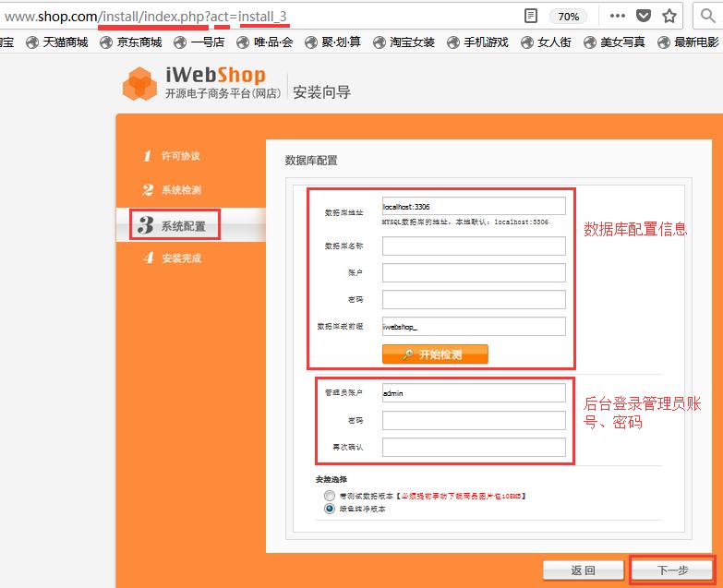Focus the admin password field

coord(474,420)
